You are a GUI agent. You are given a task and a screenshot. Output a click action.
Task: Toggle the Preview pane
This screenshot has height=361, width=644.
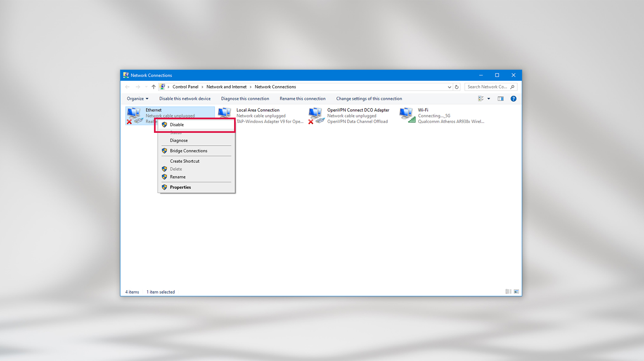[x=500, y=99]
